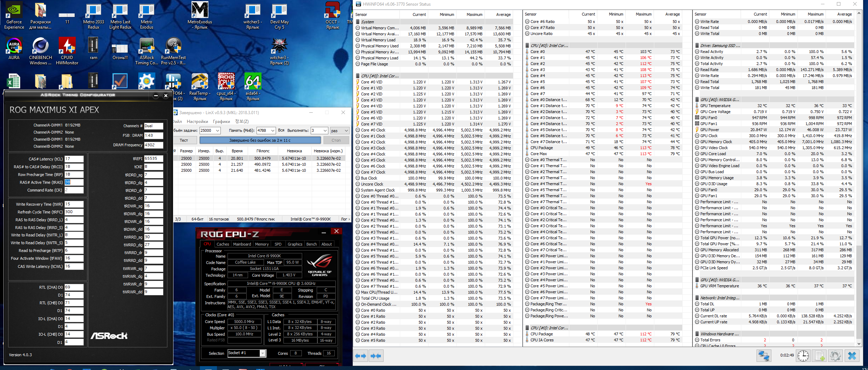Open the About tab in ROG CPU-Z
This screenshot has width=868, height=370.
[x=327, y=244]
